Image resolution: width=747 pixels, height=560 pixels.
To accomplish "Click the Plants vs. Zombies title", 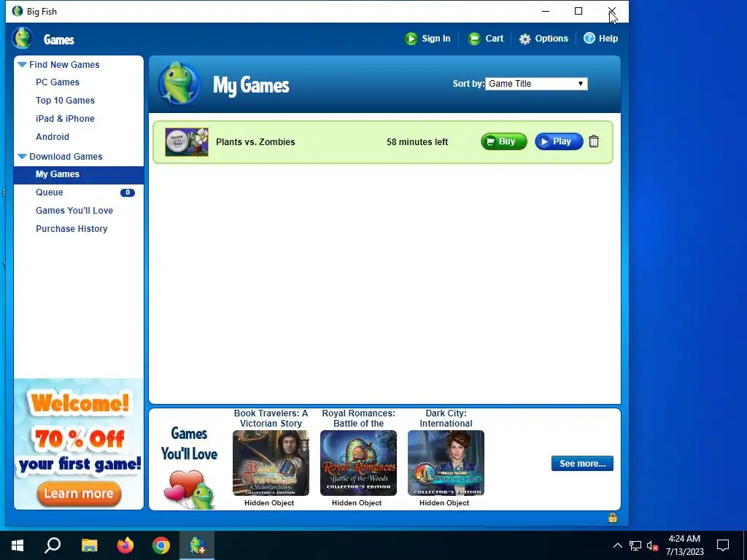I will click(255, 142).
